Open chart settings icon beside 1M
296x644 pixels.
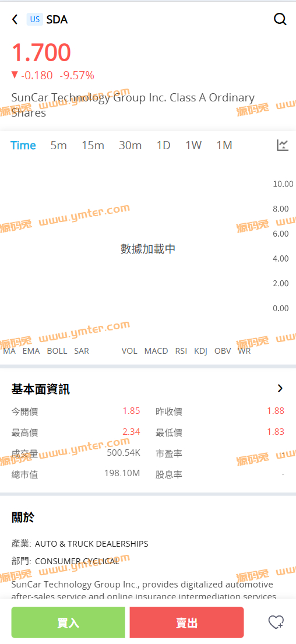283,145
